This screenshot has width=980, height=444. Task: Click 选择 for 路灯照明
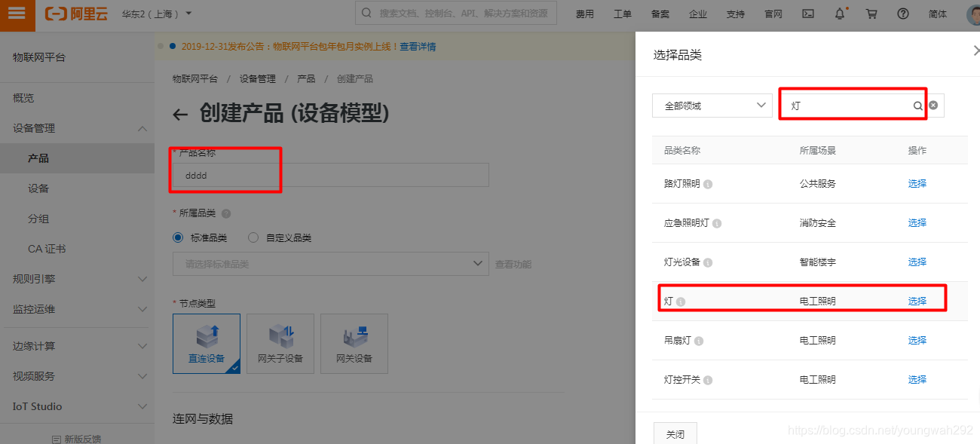point(917,183)
